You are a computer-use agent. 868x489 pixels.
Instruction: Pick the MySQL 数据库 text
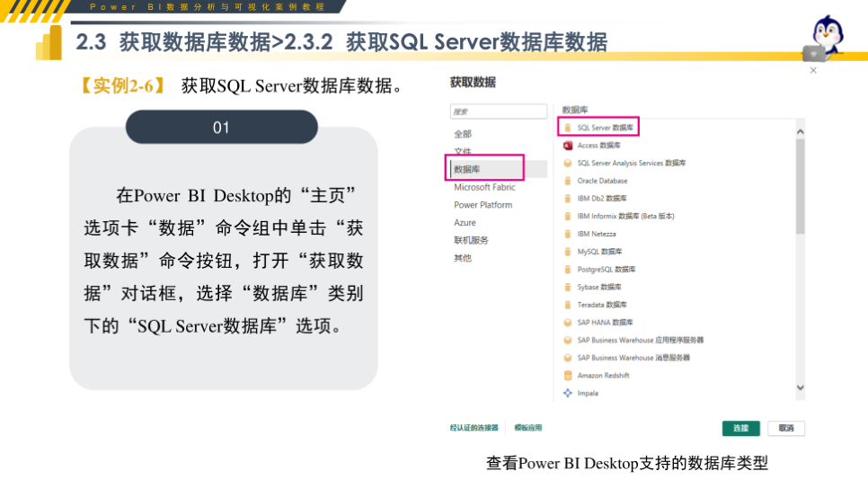[x=599, y=252]
